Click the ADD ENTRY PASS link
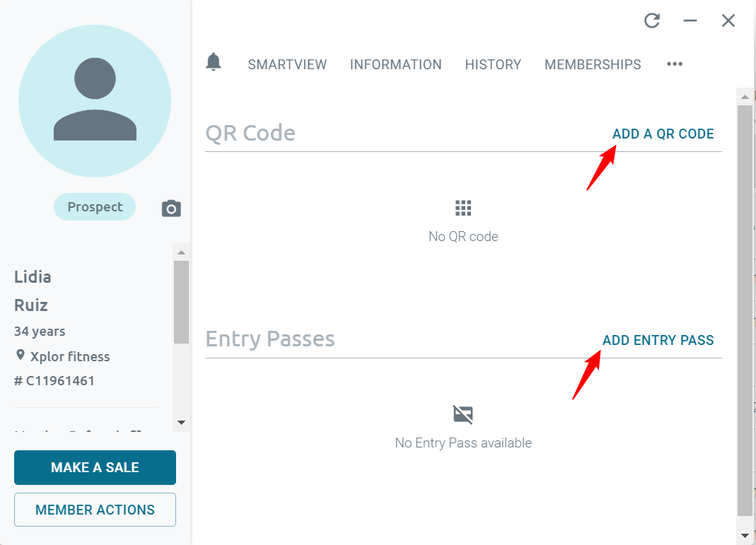This screenshot has height=545, width=756. 658,340
